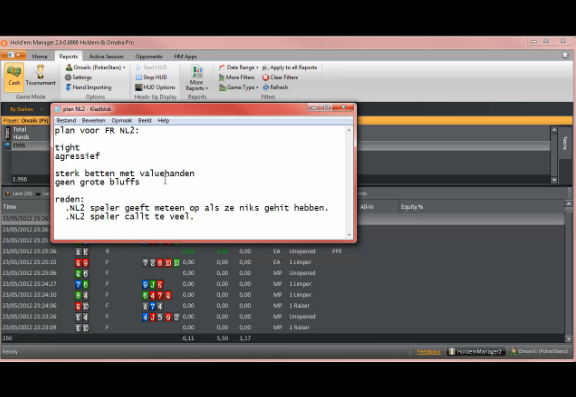
Task: Open the orange application menu button
Action: [13, 55]
